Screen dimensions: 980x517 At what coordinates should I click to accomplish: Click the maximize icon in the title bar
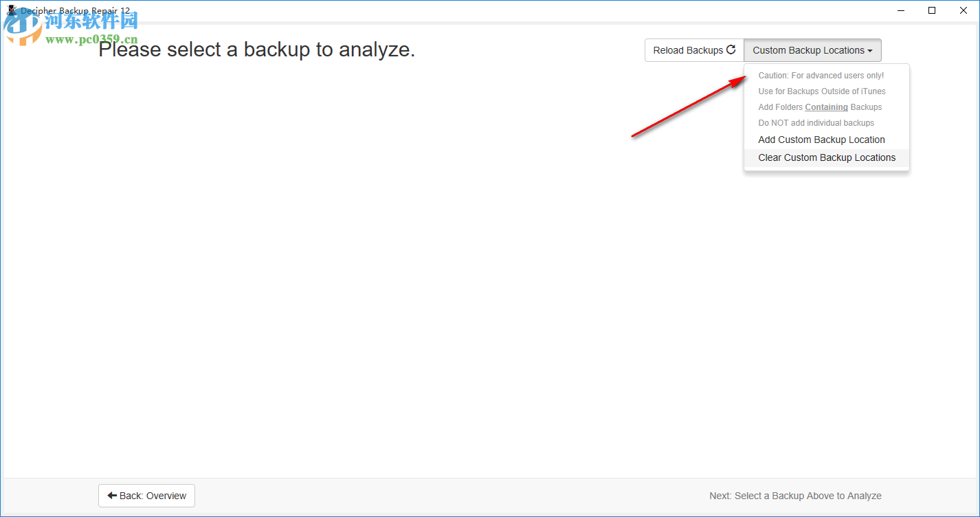click(931, 10)
